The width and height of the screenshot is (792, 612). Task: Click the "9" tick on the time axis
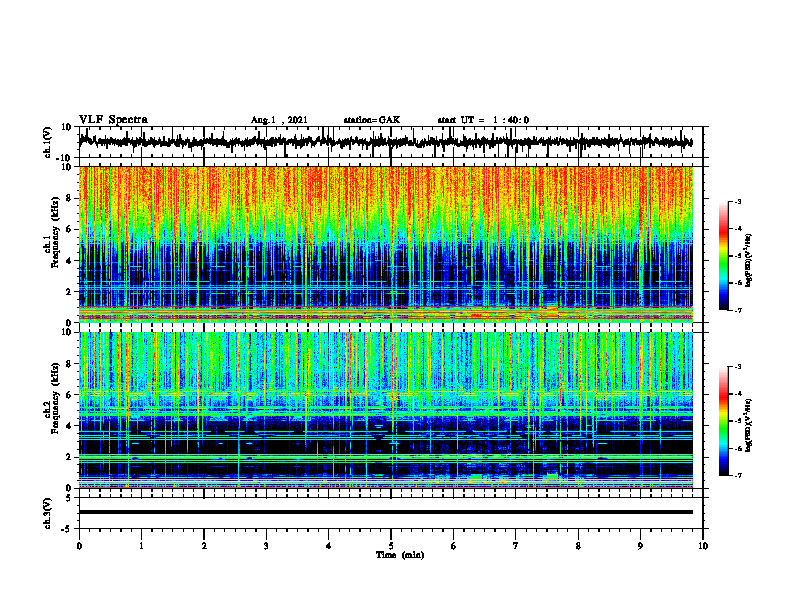coord(640,546)
